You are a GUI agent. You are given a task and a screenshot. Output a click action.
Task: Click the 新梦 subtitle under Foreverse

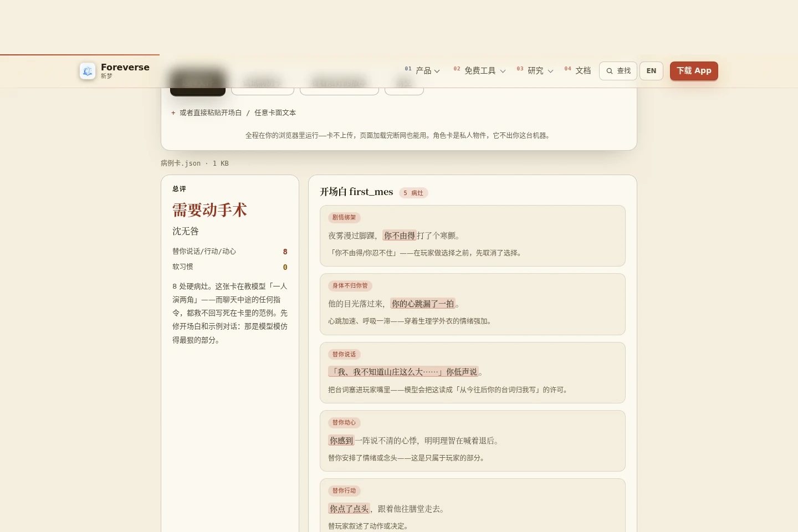[106, 76]
